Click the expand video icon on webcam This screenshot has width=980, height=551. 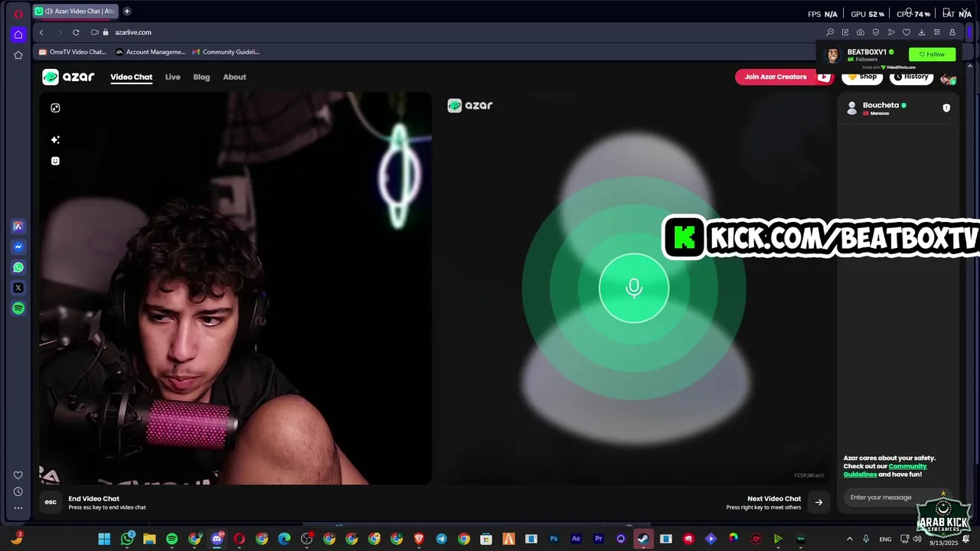tap(55, 108)
